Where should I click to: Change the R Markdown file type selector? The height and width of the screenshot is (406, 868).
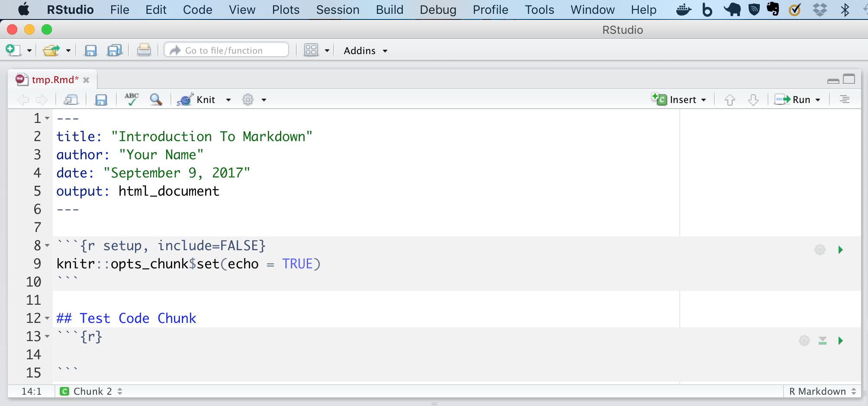[823, 391]
